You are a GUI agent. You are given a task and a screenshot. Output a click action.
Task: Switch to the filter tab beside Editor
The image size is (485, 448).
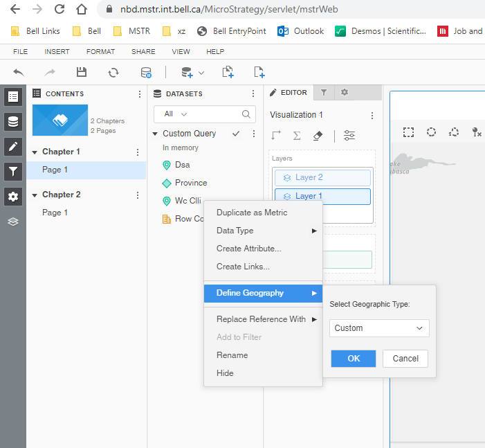(324, 93)
